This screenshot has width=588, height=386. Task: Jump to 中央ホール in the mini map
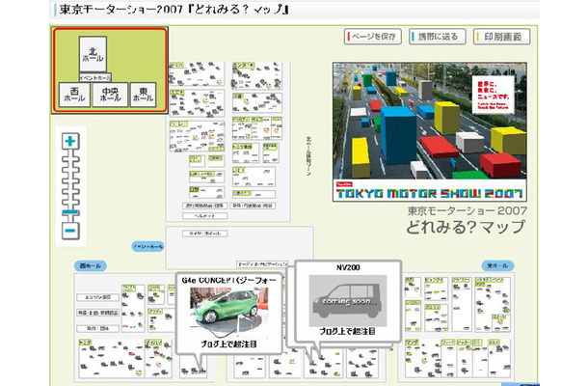click(x=110, y=95)
